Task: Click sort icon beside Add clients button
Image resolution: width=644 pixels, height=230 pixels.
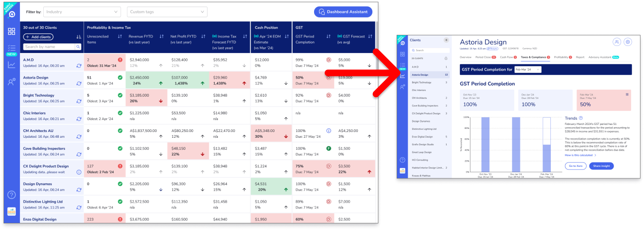Action: (x=79, y=37)
